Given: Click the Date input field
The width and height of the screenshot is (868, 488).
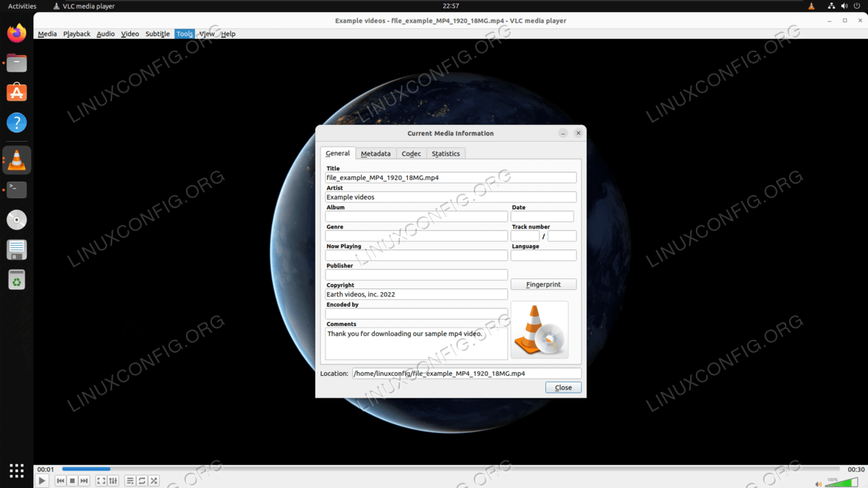Looking at the screenshot, I should pyautogui.click(x=542, y=216).
